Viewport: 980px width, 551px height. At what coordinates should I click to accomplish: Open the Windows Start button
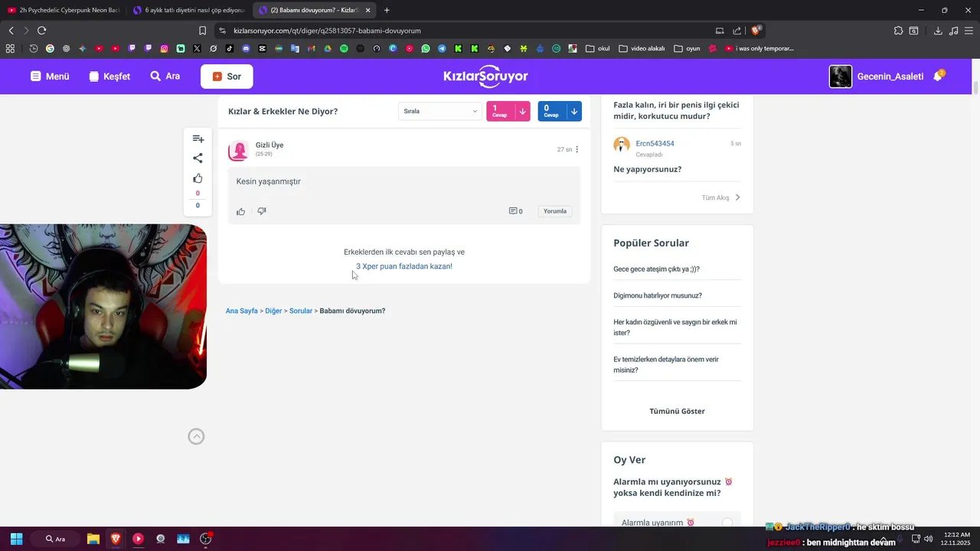(x=16, y=539)
